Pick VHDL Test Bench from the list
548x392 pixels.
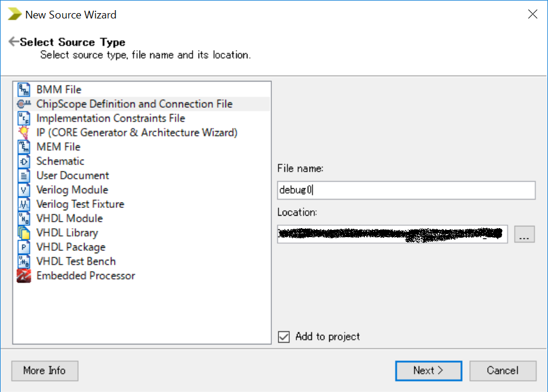76,262
